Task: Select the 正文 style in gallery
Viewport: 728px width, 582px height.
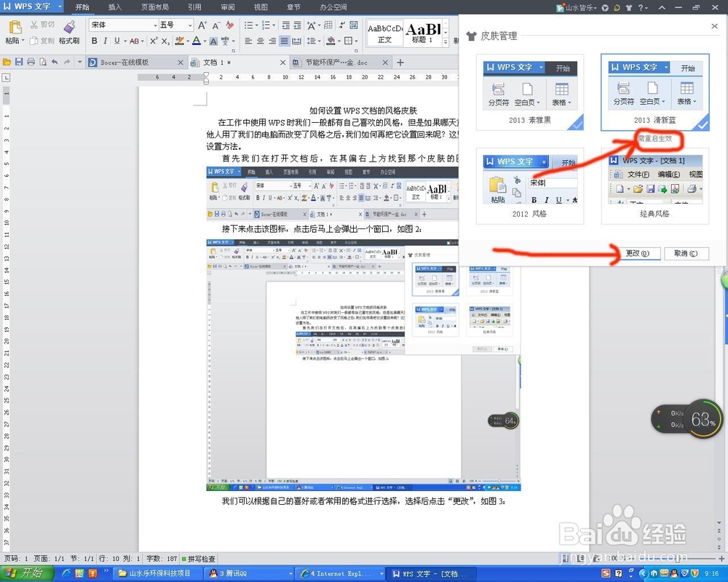Action: pyautogui.click(x=385, y=33)
